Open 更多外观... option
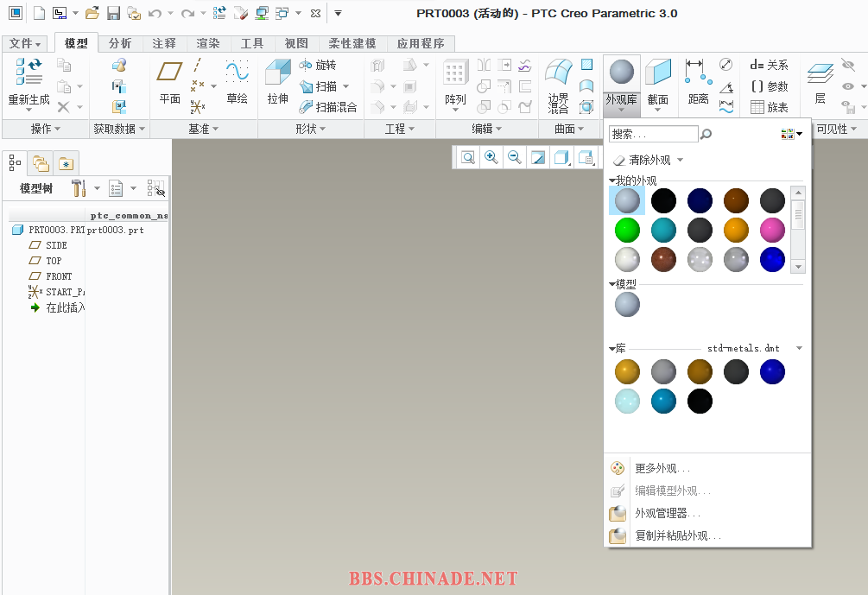This screenshot has height=595, width=868. 662,468
